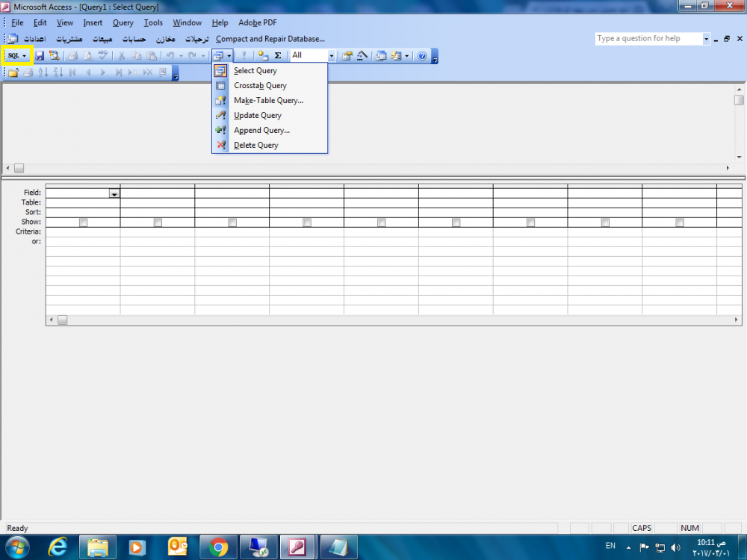This screenshot has width=747, height=560.
Task: Open the help question box dropdown arrow
Action: (x=706, y=39)
